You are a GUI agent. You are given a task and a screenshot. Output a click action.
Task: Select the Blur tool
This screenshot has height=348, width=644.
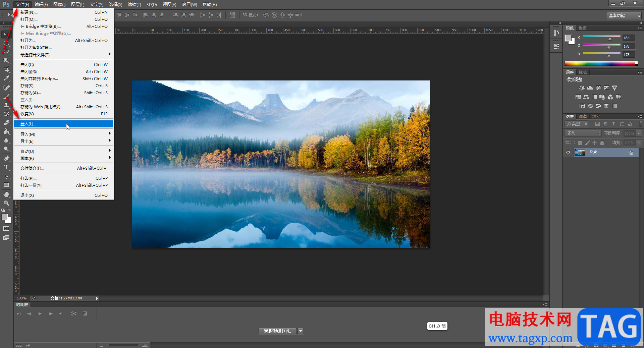click(6, 140)
